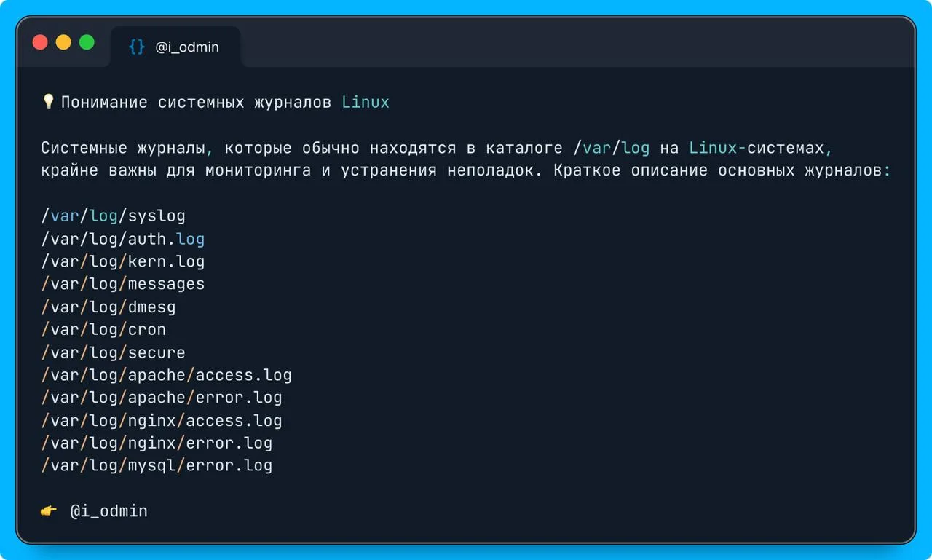Click the /var/log/secure path
The height and width of the screenshot is (560, 932).
pos(113,352)
